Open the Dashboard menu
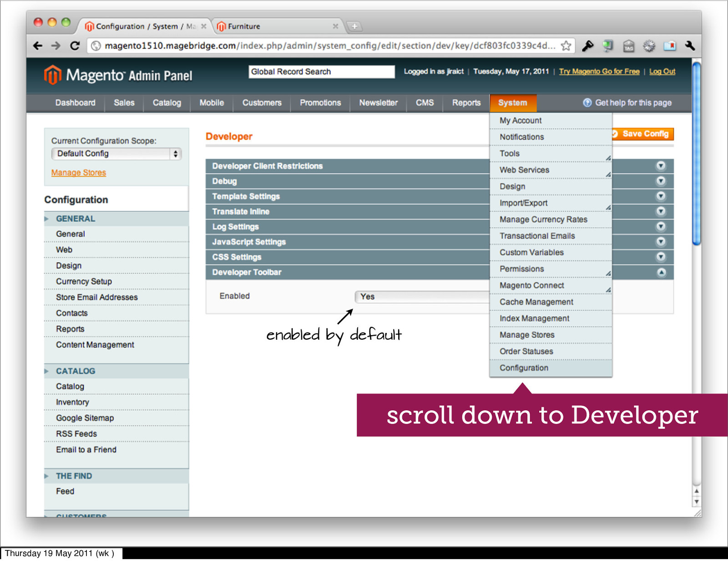The width and height of the screenshot is (728, 561). pos(76,102)
